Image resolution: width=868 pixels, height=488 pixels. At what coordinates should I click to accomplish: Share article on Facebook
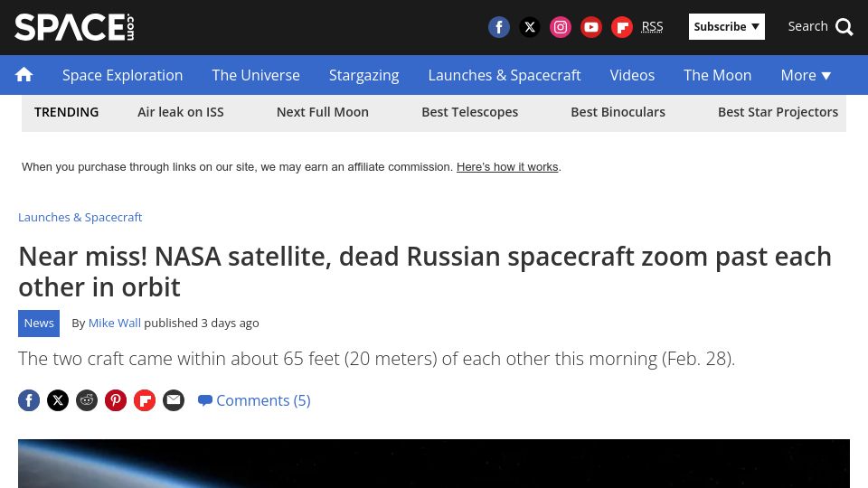pos(29,400)
